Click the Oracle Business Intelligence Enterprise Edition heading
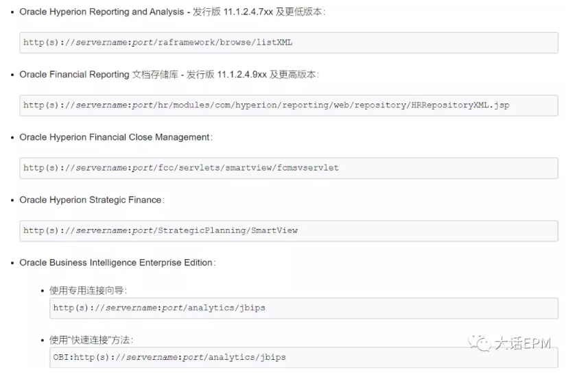 (x=117, y=263)
